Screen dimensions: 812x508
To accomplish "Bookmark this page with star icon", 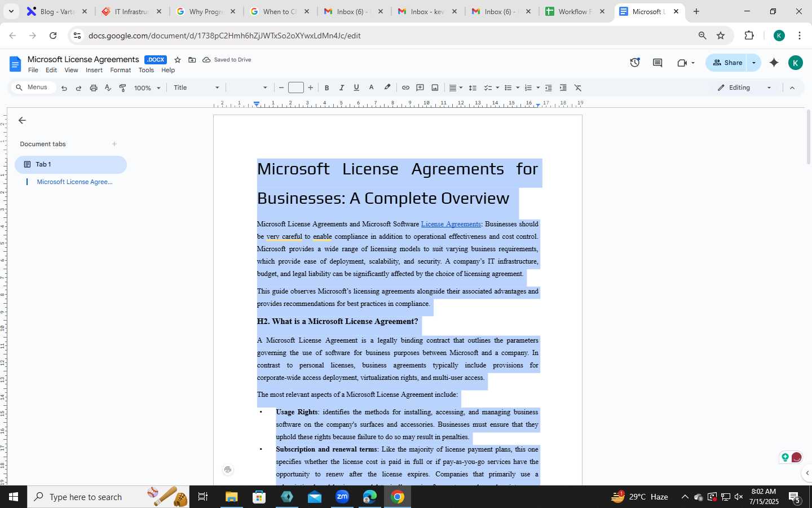I will click(x=721, y=36).
